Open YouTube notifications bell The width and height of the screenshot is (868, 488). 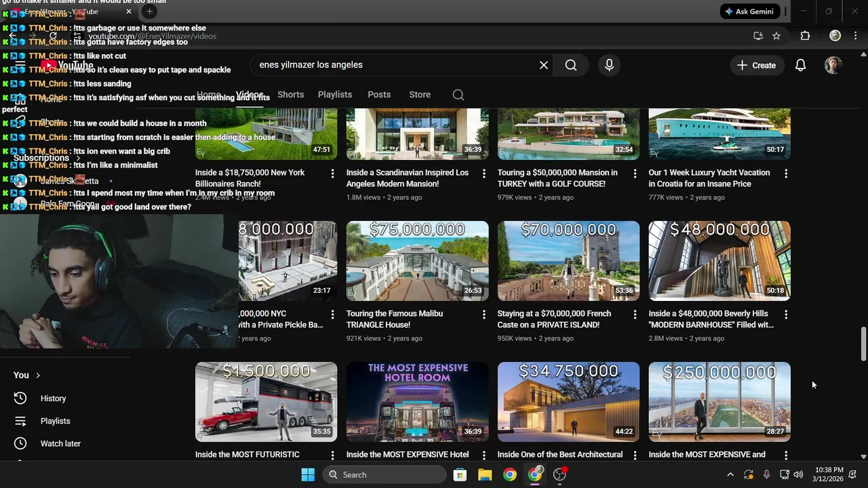click(801, 65)
